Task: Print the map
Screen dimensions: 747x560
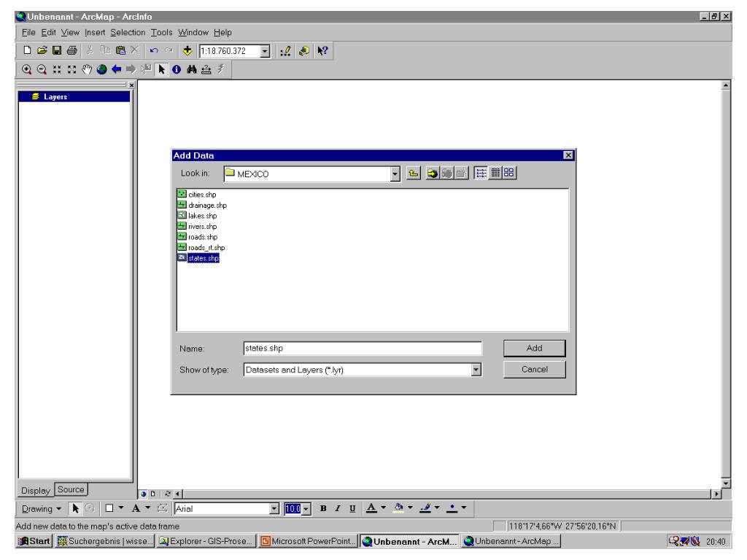Action: click(72, 50)
